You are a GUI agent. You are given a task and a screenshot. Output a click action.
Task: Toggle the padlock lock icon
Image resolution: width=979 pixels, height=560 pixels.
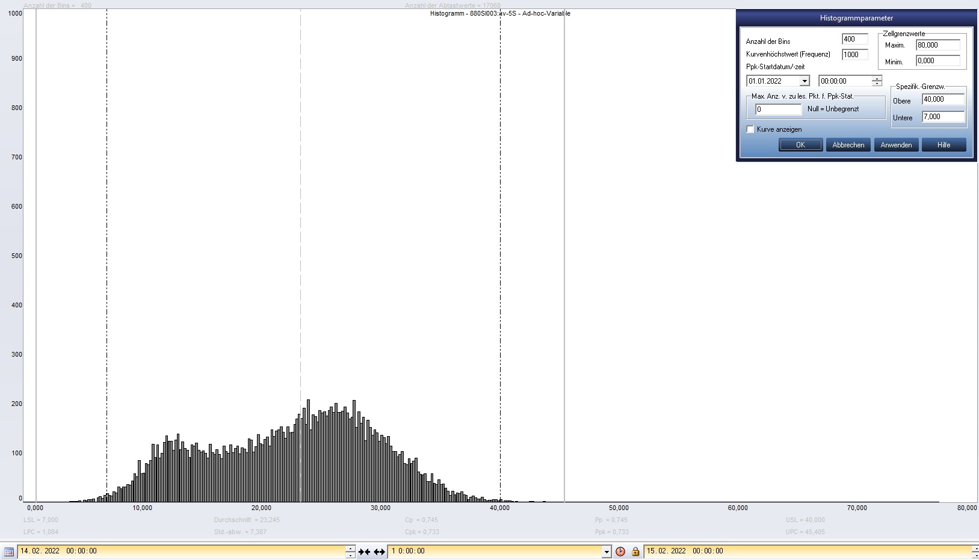click(635, 552)
